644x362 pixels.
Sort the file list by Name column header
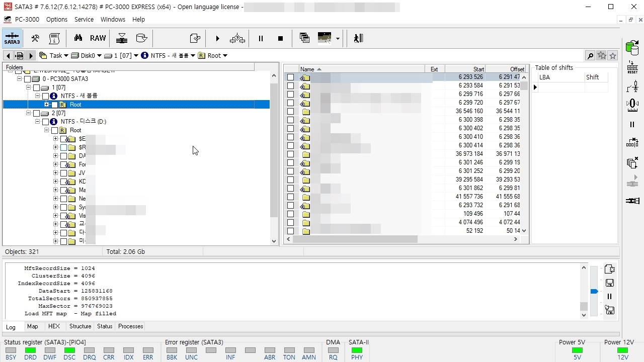[x=361, y=69]
